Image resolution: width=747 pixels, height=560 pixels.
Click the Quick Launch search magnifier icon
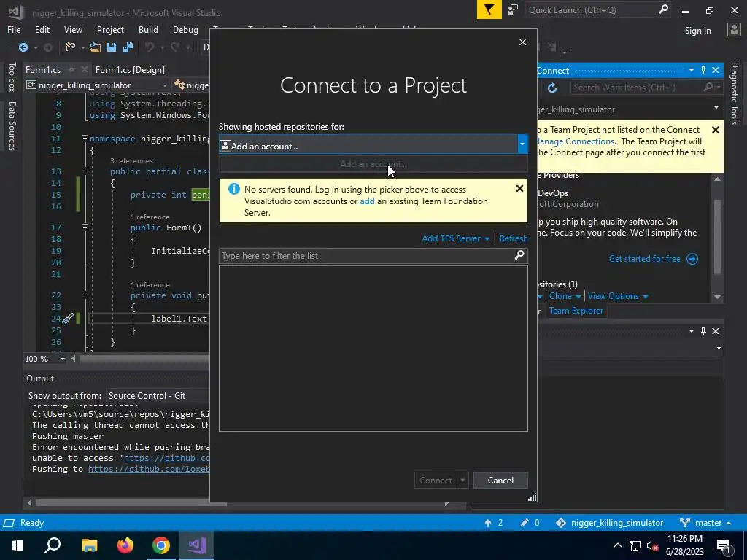(x=663, y=9)
